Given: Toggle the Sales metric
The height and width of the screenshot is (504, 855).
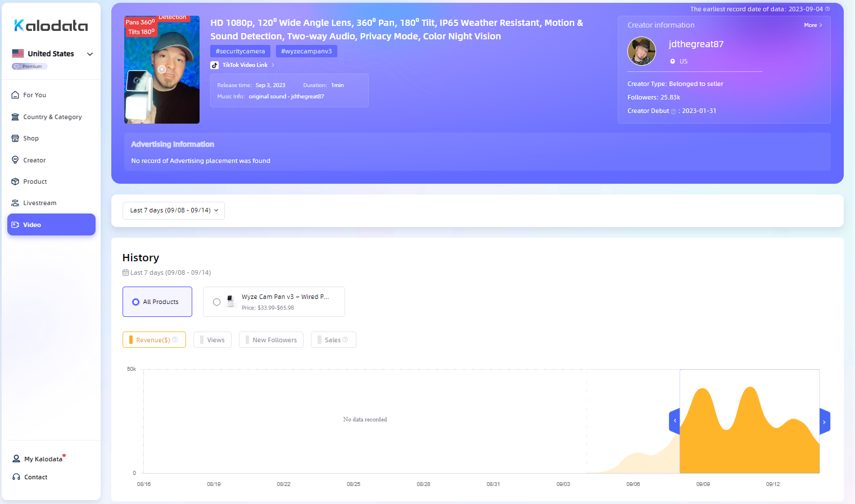Looking at the screenshot, I should 333,340.
